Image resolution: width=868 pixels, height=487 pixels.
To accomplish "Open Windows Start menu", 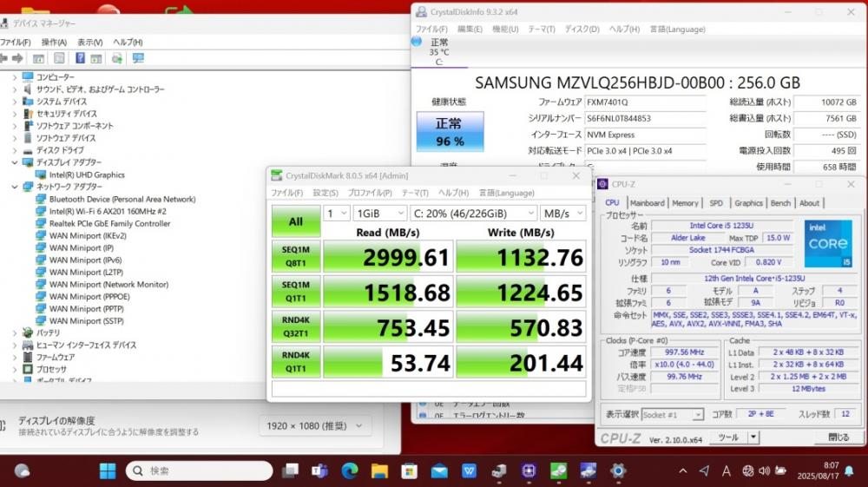I will [108, 471].
